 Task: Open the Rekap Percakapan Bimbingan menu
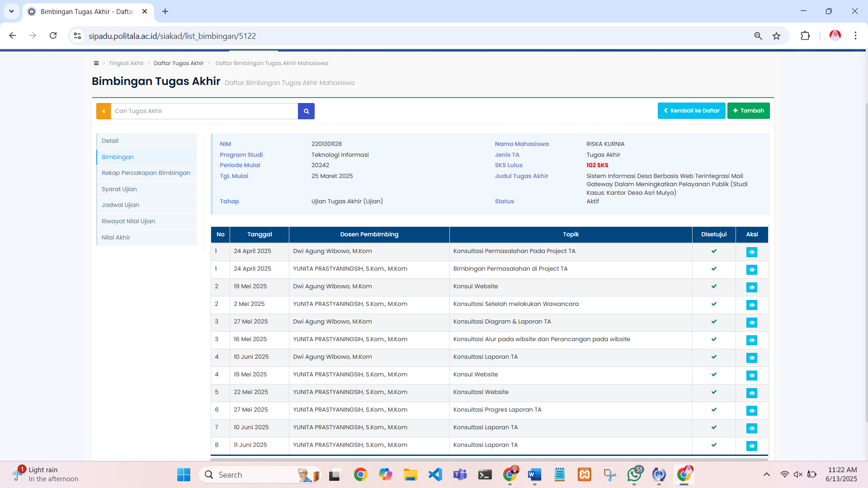146,173
